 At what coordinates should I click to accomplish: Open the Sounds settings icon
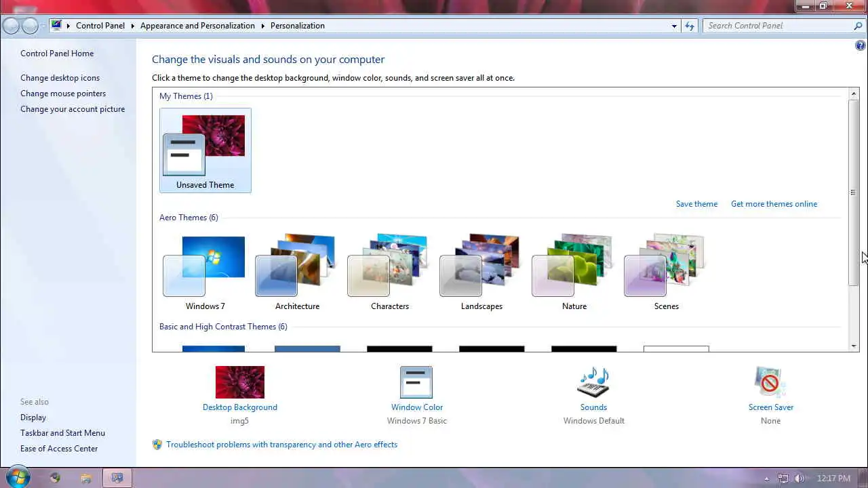coord(593,382)
